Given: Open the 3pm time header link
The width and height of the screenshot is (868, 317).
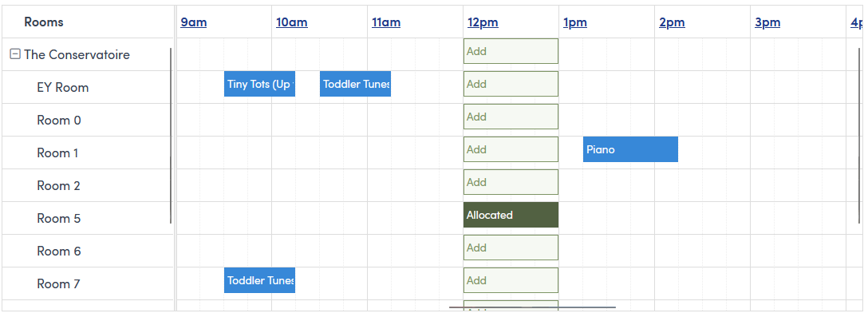Looking at the screenshot, I should (x=767, y=22).
